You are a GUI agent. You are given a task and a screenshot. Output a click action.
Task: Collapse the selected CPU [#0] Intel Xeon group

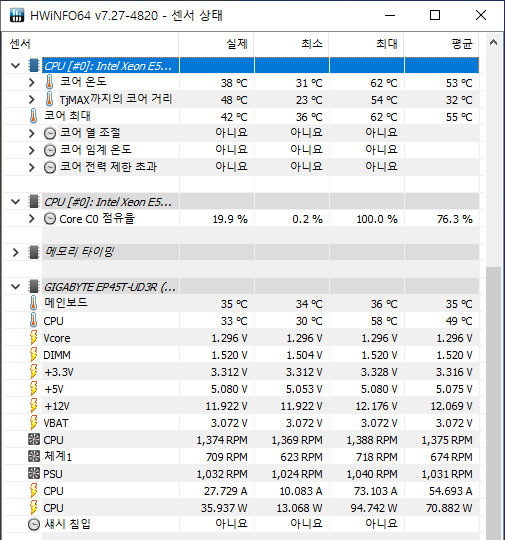16,65
